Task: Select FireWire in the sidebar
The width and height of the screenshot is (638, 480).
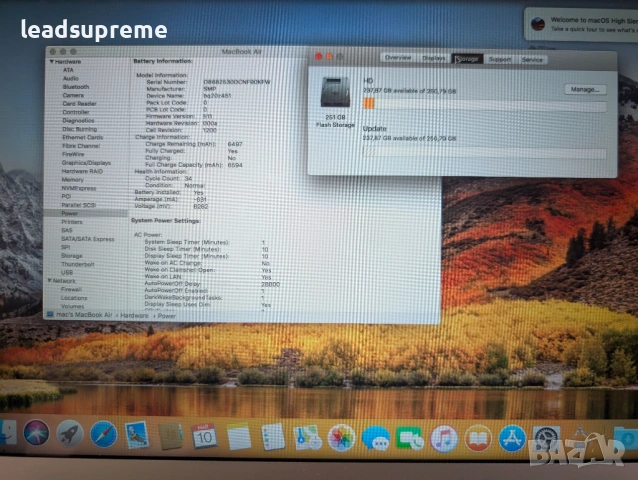Action: [x=73, y=154]
